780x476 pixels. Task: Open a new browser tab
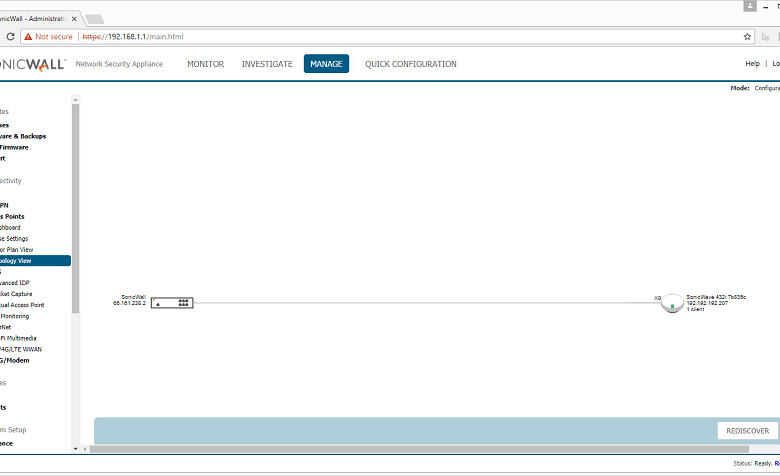(x=95, y=19)
